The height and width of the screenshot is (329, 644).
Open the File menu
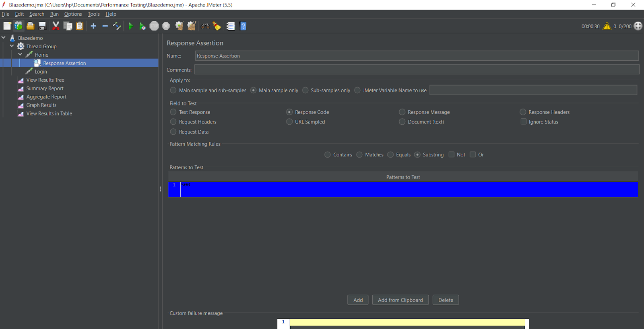click(x=6, y=14)
